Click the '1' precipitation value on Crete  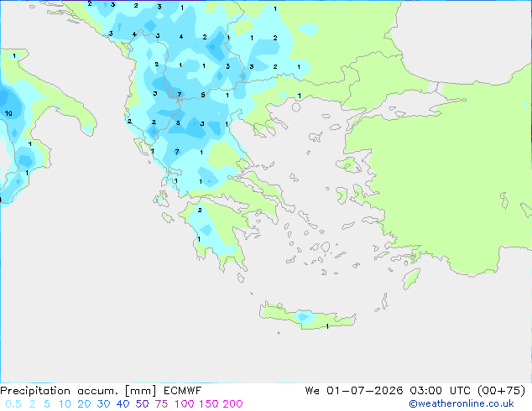(x=327, y=326)
